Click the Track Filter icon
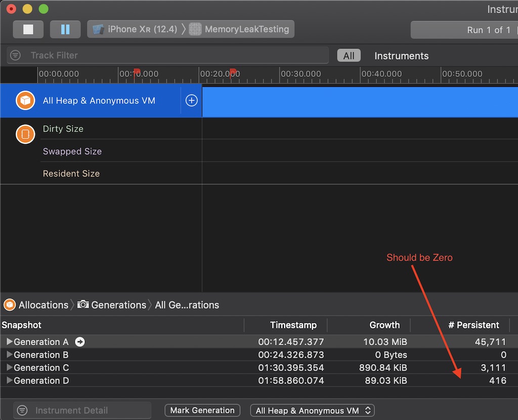This screenshot has width=518, height=420. [x=16, y=56]
